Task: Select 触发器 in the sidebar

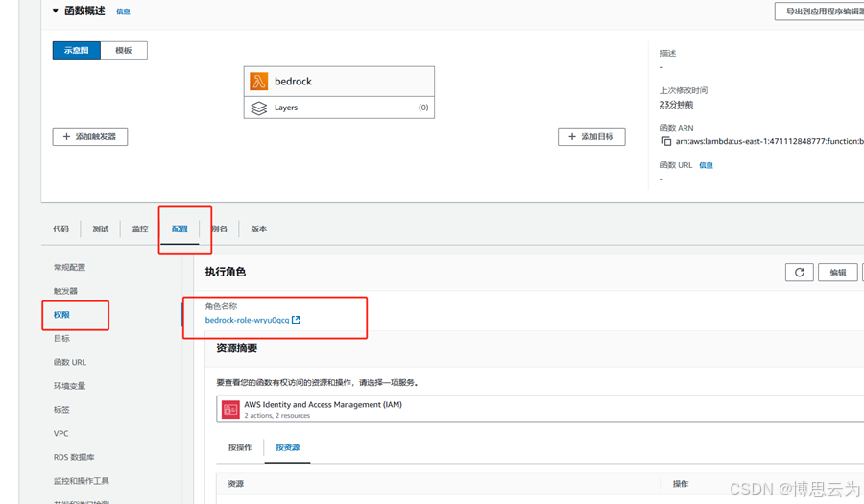Action: point(65,291)
